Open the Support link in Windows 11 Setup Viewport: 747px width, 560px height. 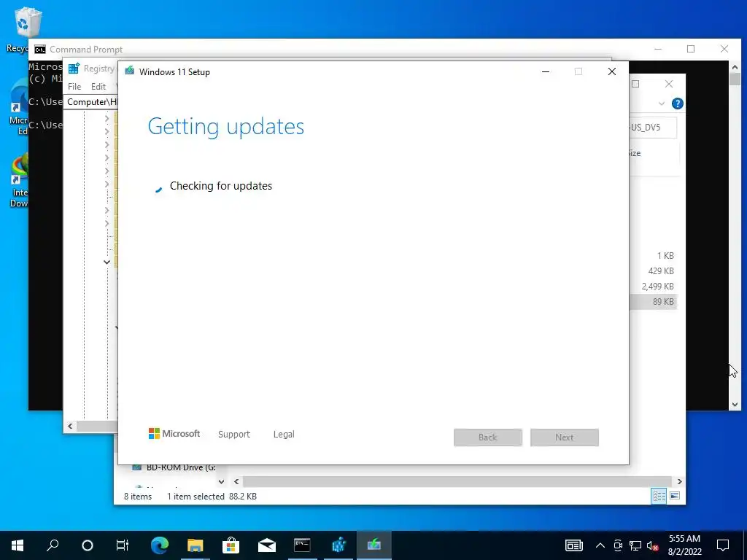(234, 435)
